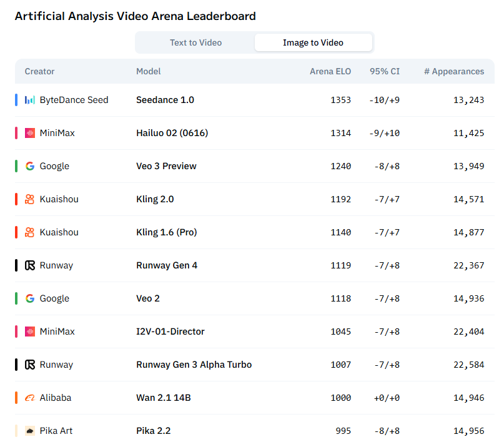
Task: Select the Hailuo 02 (0616) model name
Action: coord(172,133)
